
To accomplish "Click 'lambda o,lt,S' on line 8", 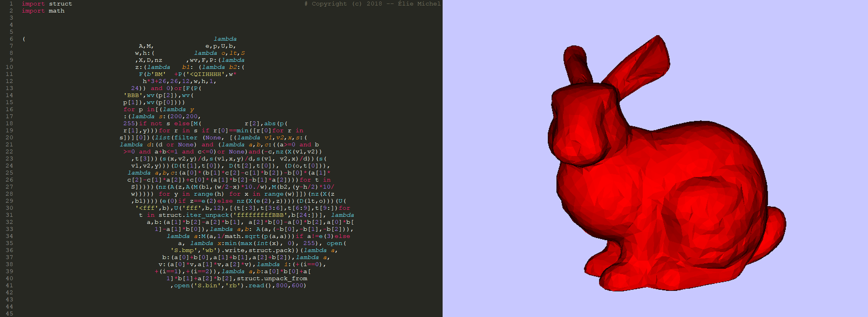I will [220, 53].
